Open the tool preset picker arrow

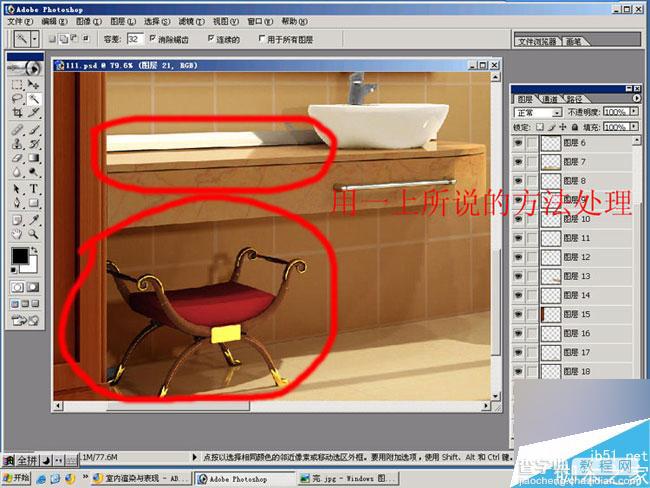35,39
